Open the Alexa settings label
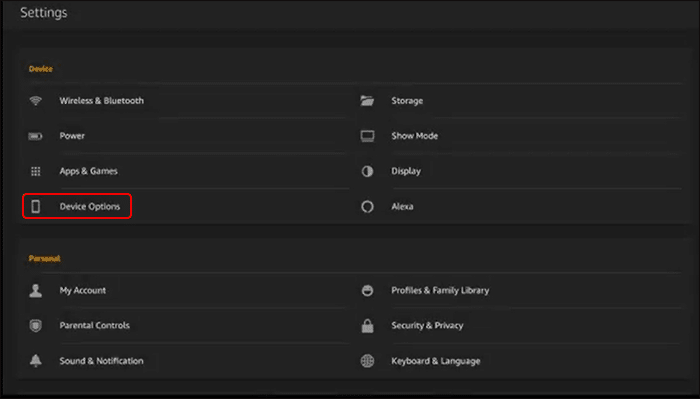 pos(402,206)
